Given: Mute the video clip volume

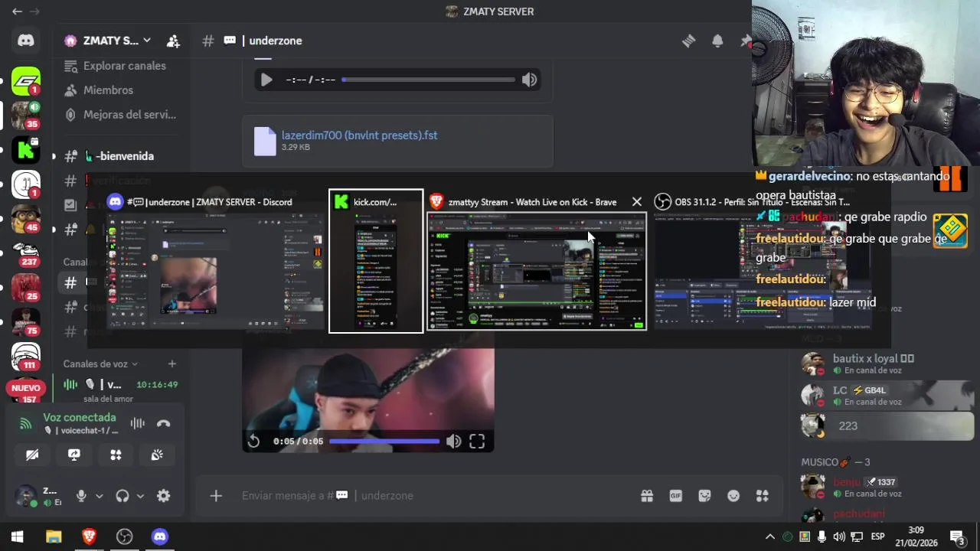Looking at the screenshot, I should [454, 441].
